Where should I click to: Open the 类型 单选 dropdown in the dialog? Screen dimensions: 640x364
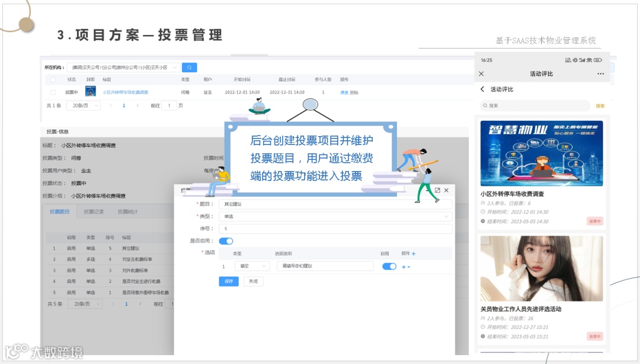click(x=335, y=217)
